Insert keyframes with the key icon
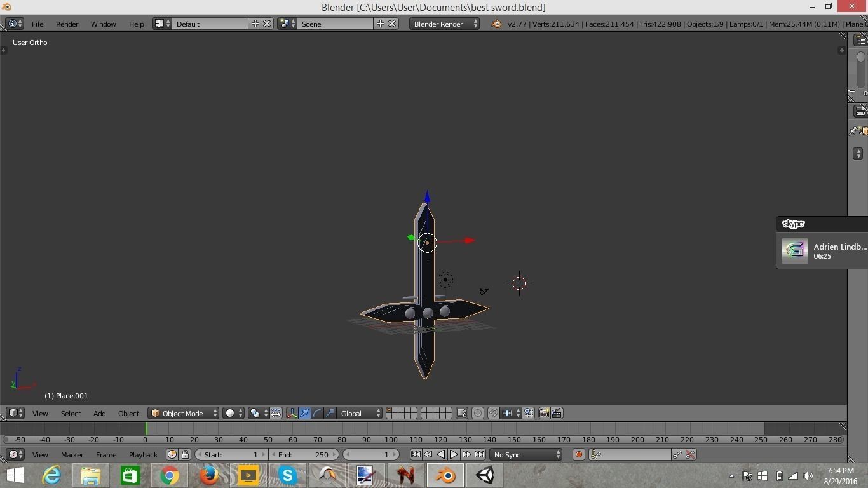 coord(677,454)
